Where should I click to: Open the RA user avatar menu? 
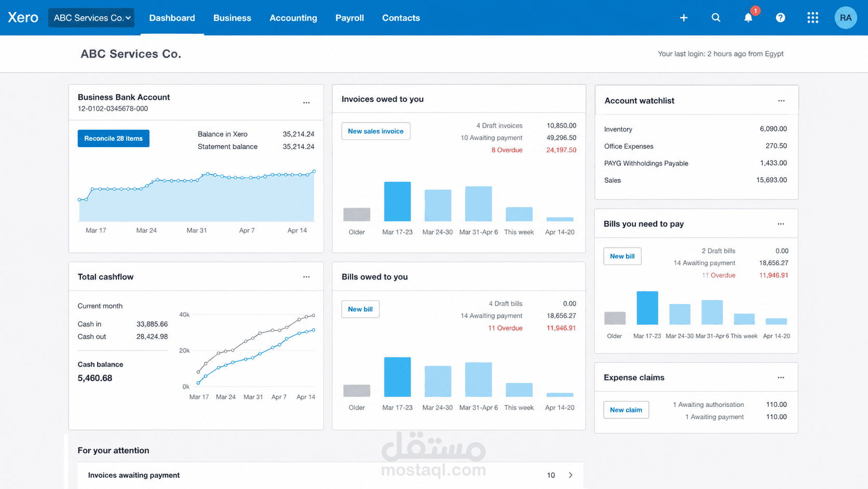click(846, 18)
